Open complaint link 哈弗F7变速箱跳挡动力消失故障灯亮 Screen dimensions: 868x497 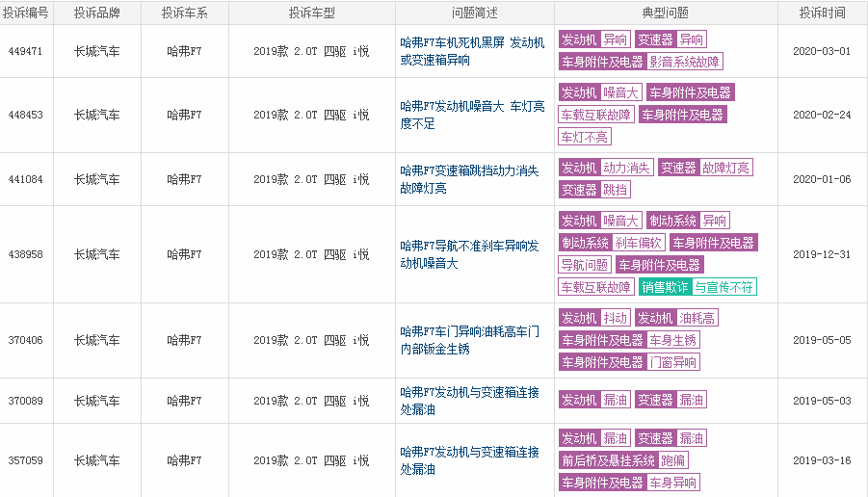point(469,179)
